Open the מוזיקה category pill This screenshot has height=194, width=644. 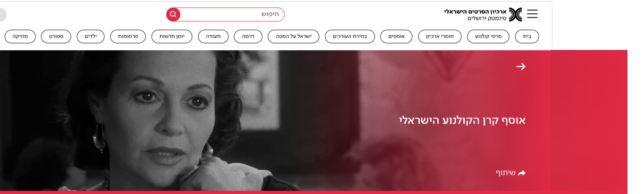pos(20,36)
